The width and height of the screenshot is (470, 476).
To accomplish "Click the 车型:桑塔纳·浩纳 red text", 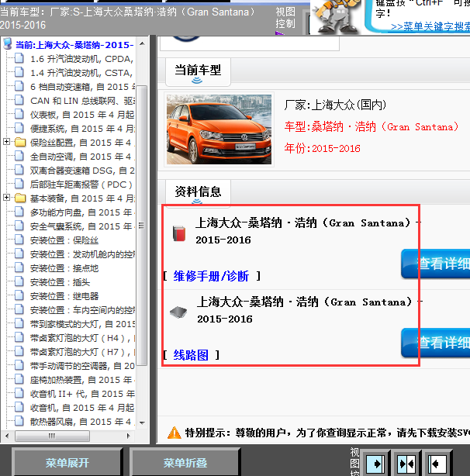I will click(372, 126).
